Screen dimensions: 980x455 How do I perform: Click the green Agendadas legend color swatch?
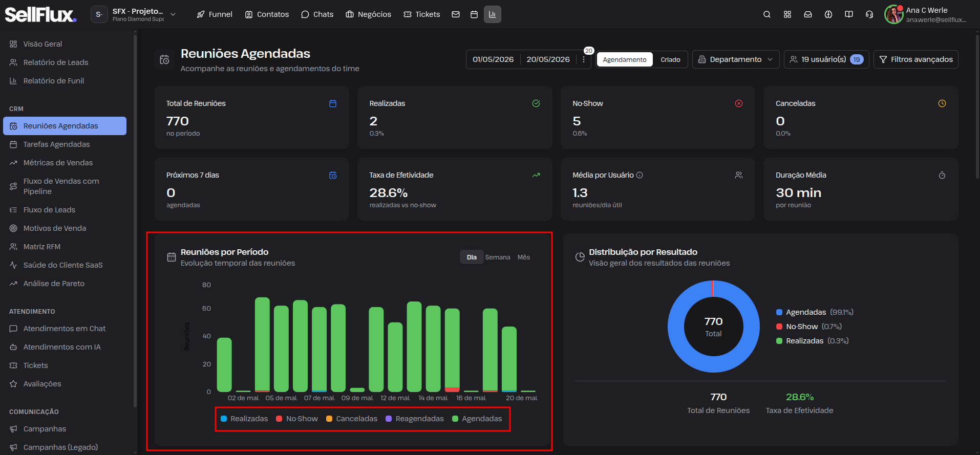point(455,419)
